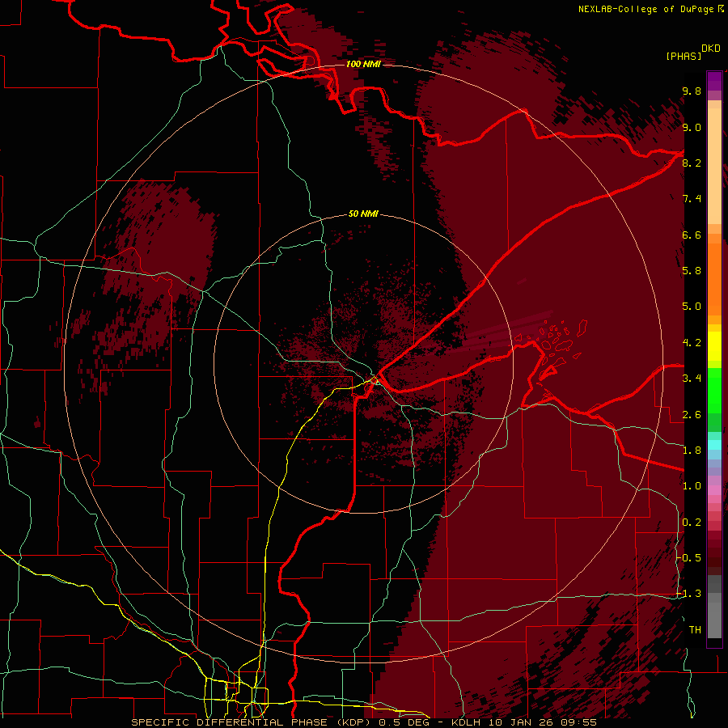Click the 2.6 value on the color scale

click(x=692, y=415)
